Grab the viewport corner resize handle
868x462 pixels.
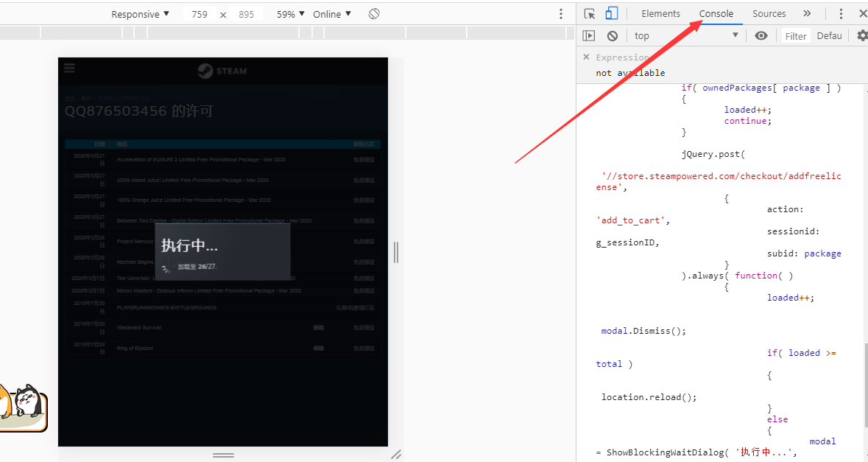[x=396, y=455]
